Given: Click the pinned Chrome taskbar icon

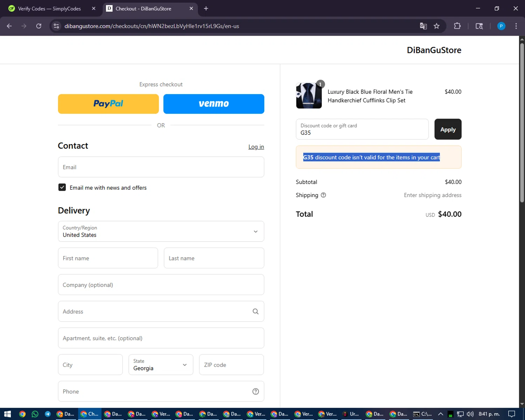Looking at the screenshot, I should (22, 414).
